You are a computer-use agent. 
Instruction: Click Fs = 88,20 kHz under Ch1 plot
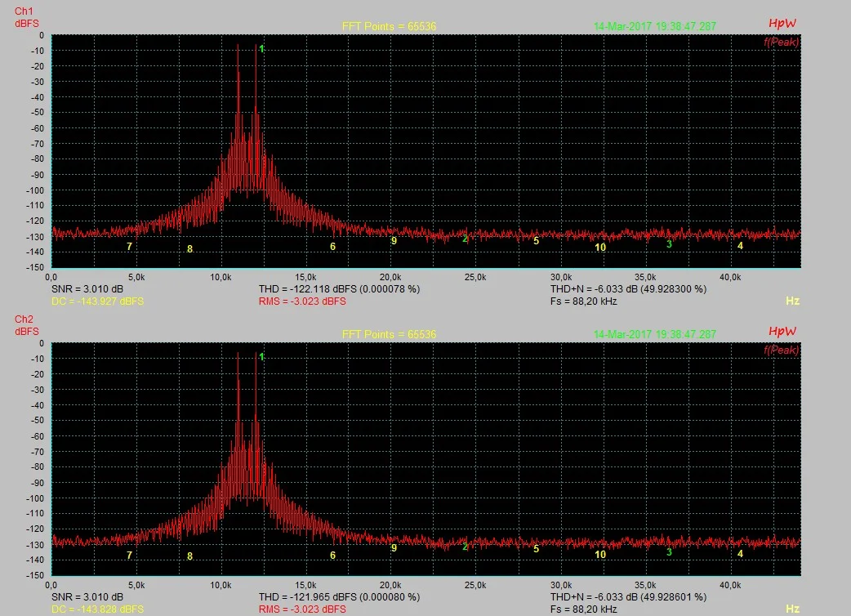click(584, 301)
